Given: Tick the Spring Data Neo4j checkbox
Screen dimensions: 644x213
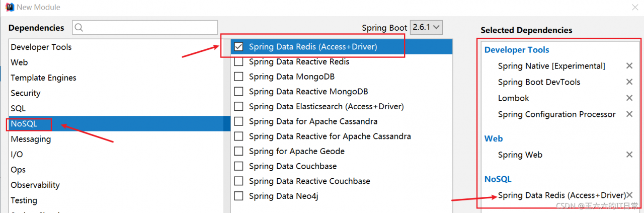Looking at the screenshot, I should (239, 196).
